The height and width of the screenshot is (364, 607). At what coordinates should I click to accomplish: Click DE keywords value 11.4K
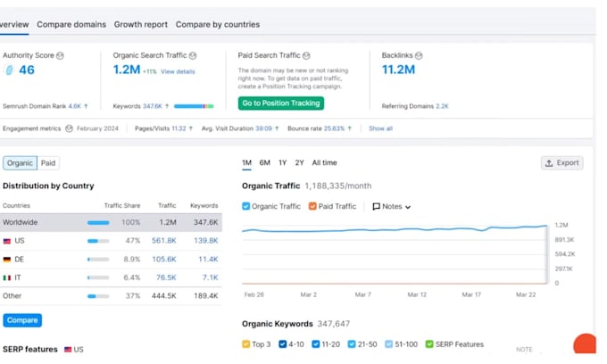pyautogui.click(x=208, y=259)
